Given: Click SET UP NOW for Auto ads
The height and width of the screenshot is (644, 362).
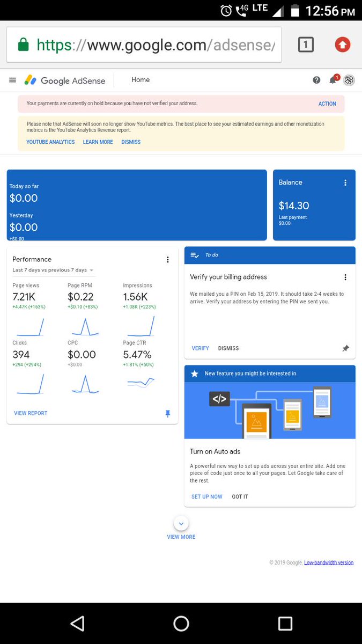Looking at the screenshot, I should tap(206, 497).
